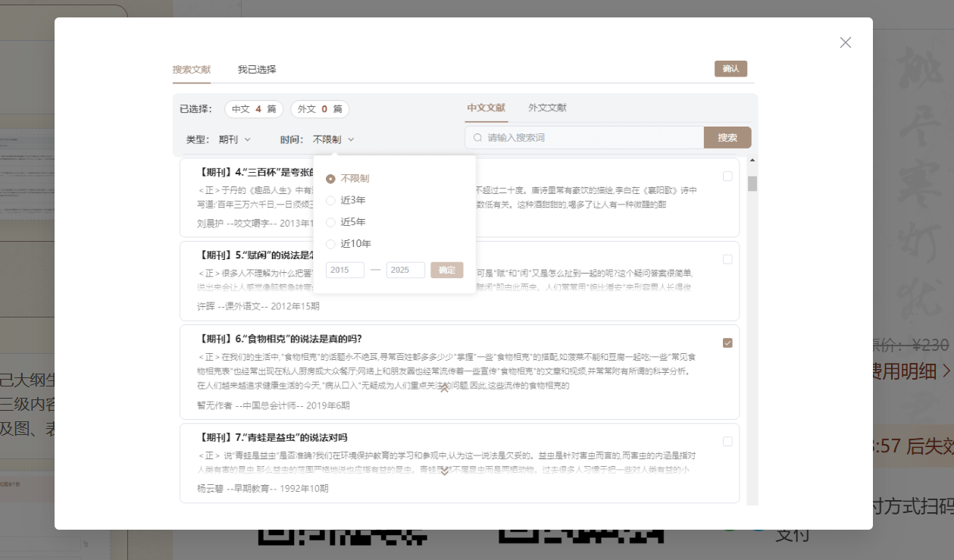Click the 中文 4 篇 selected count pill
This screenshot has width=954, height=560.
click(254, 109)
